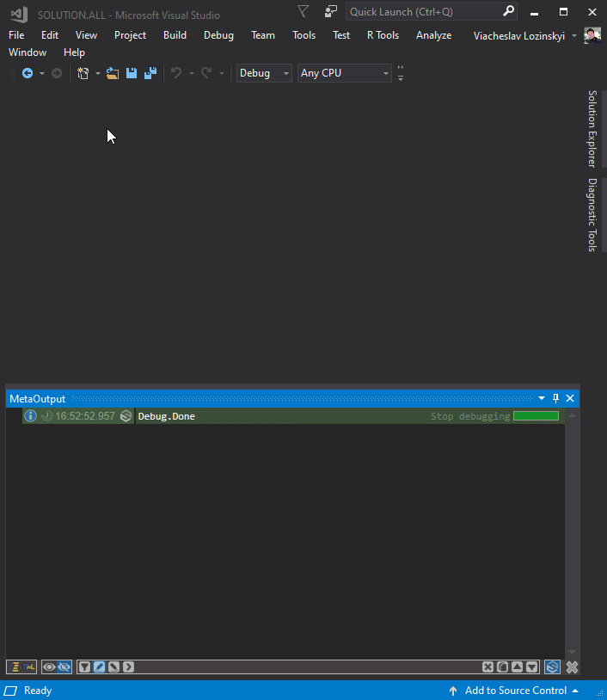This screenshot has height=700, width=607.
Task: Open the Debug configuration dropdown
Action: tap(264, 74)
